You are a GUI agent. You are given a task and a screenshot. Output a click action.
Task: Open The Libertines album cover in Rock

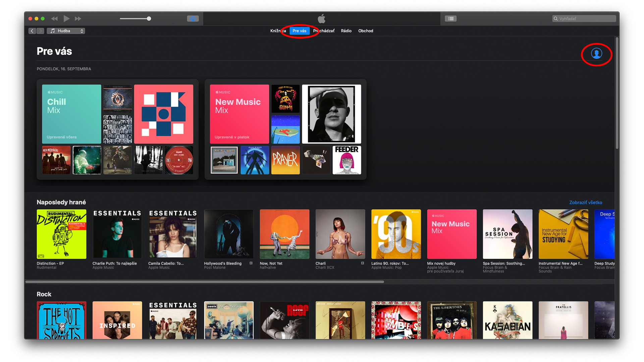(x=452, y=320)
